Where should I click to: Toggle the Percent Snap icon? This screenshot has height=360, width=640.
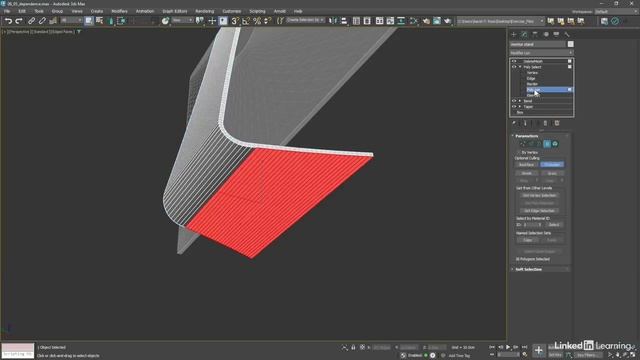(x=257, y=21)
